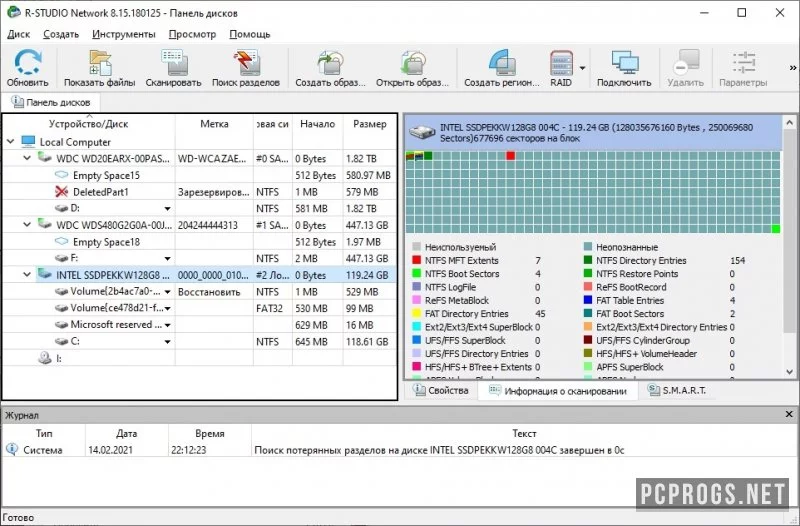Select the Панель дисков tab
The height and width of the screenshot is (526, 800).
tap(51, 102)
